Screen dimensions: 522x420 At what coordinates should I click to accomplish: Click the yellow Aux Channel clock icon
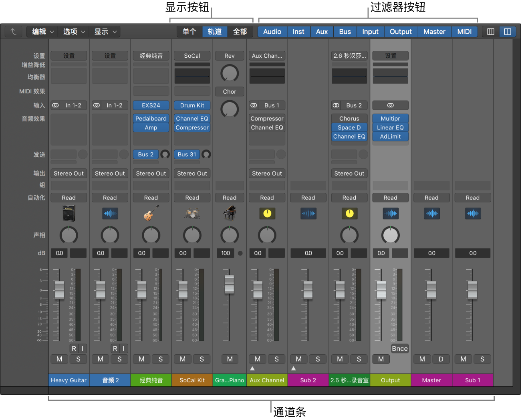coord(267,214)
